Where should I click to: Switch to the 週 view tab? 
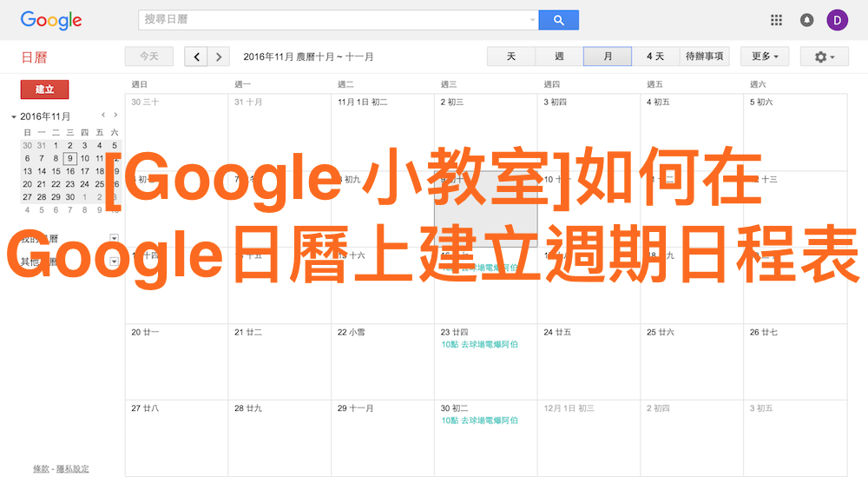tap(559, 56)
